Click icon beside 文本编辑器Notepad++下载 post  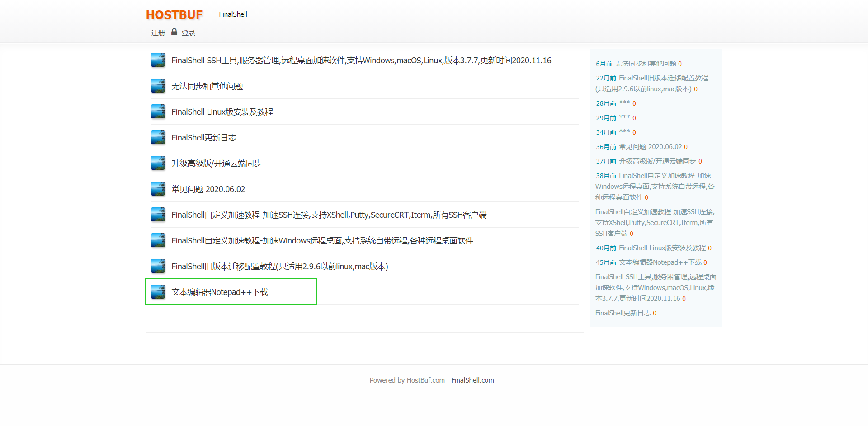point(158,292)
